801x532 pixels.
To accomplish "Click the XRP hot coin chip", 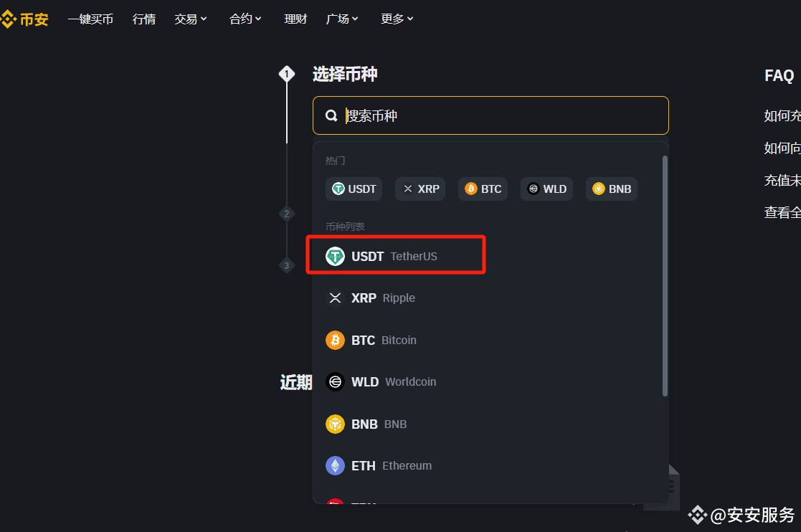I will 420,189.
